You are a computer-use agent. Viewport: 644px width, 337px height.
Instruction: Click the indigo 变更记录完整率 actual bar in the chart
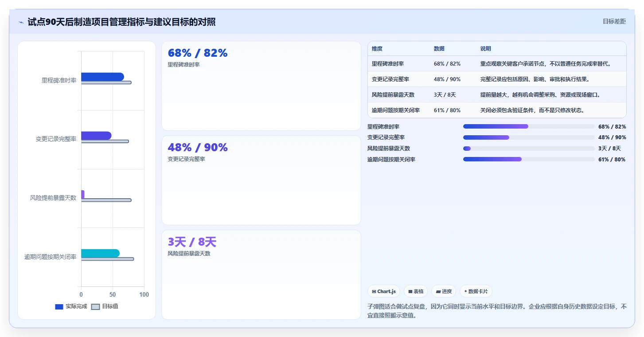[96, 136]
